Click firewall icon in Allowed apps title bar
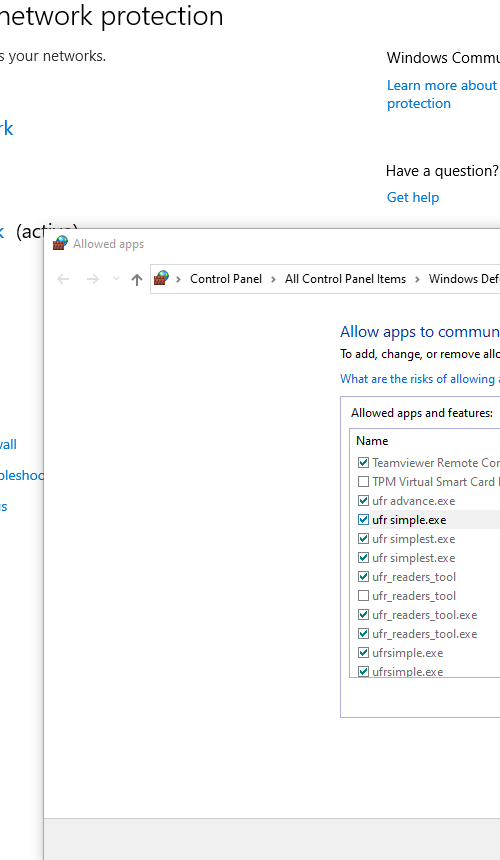Screen dimensions: 500x860 coord(60,244)
